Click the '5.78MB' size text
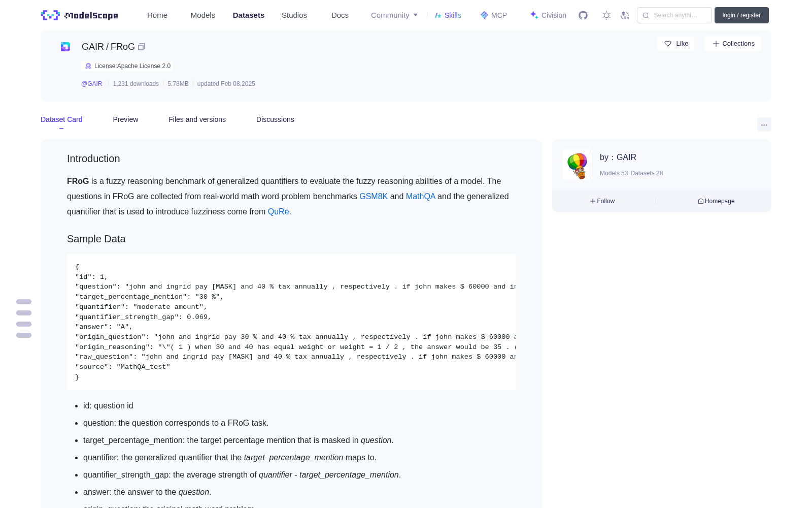Image resolution: width=812 pixels, height=508 pixels. (178, 84)
